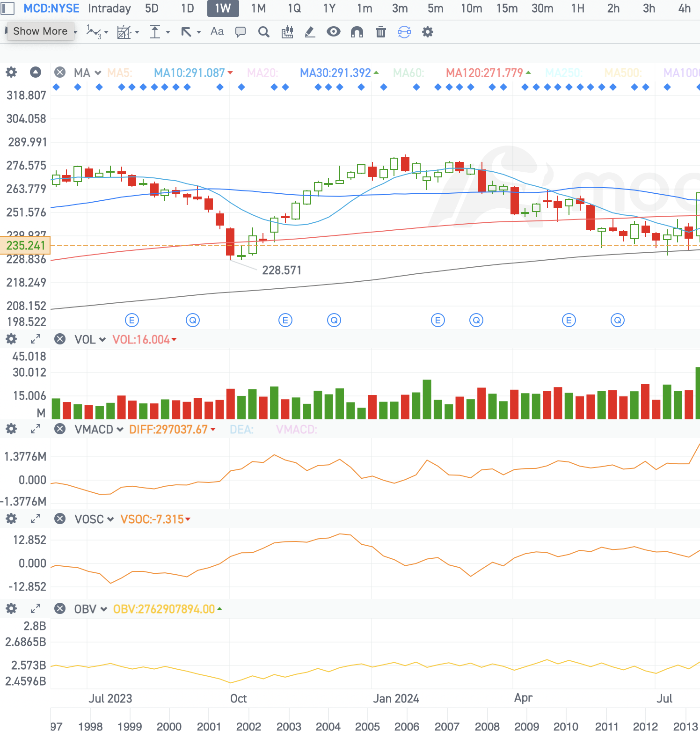Delete drawings with trash icon
Image resolution: width=700 pixels, height=731 pixels.
381,32
